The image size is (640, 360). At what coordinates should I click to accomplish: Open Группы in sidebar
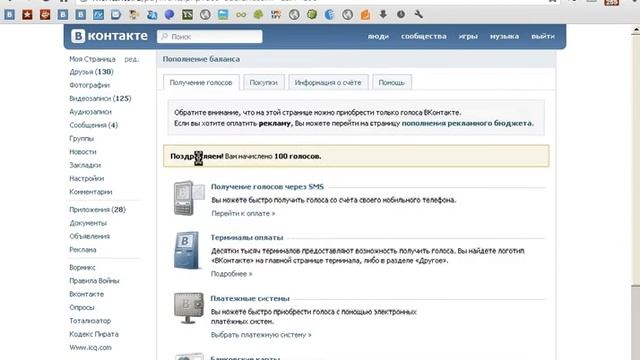82,138
